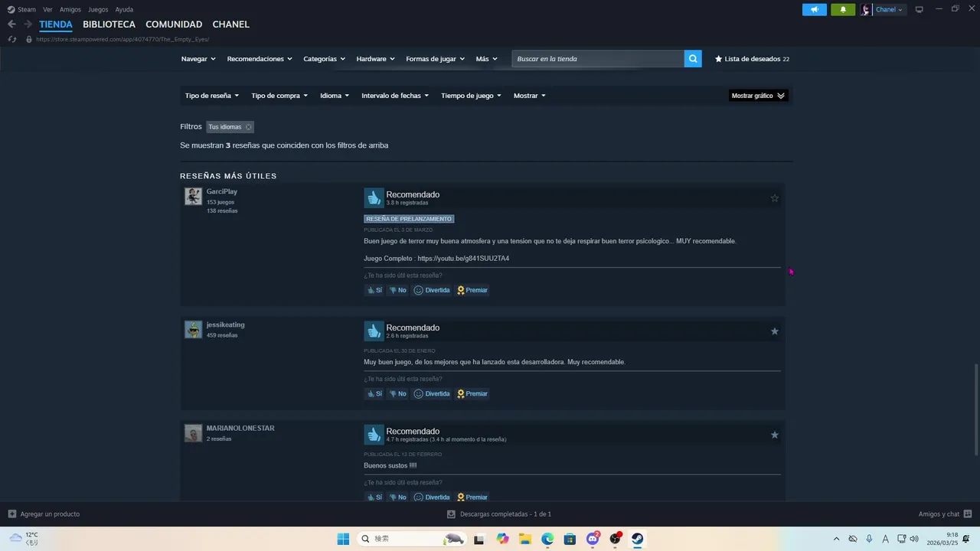Open the 'Ver' menu
The height and width of the screenshot is (551, 980).
[x=47, y=10]
